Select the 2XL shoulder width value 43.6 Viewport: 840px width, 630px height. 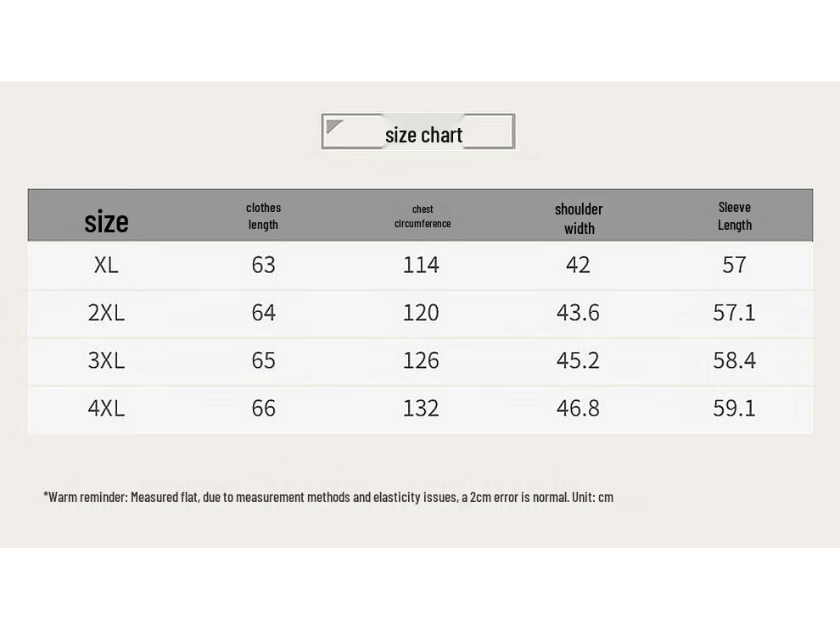[x=578, y=313]
